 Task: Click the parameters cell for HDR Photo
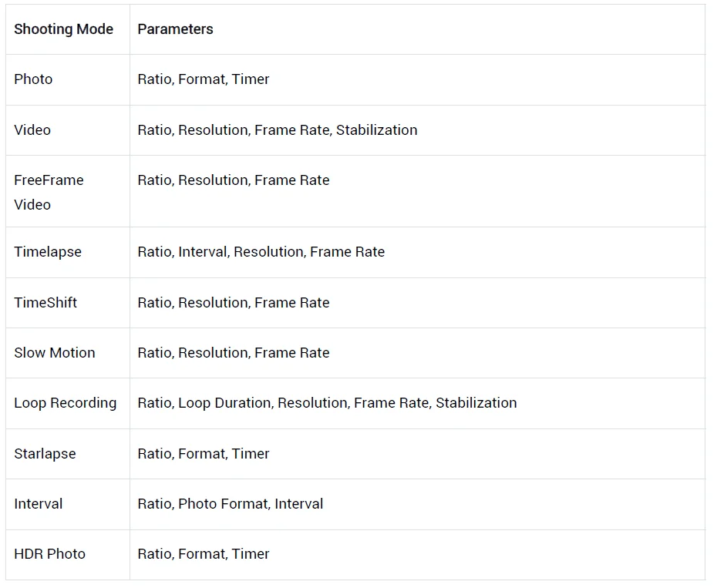[x=204, y=553]
